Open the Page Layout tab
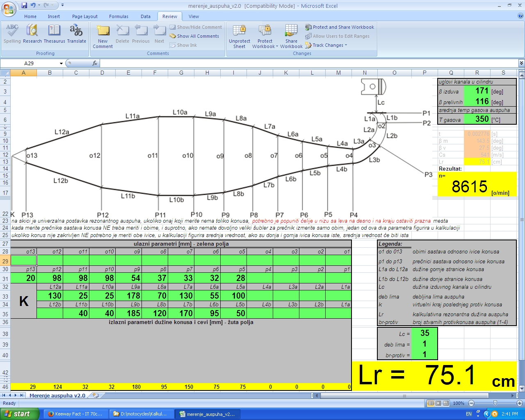525x420 pixels. click(x=85, y=16)
